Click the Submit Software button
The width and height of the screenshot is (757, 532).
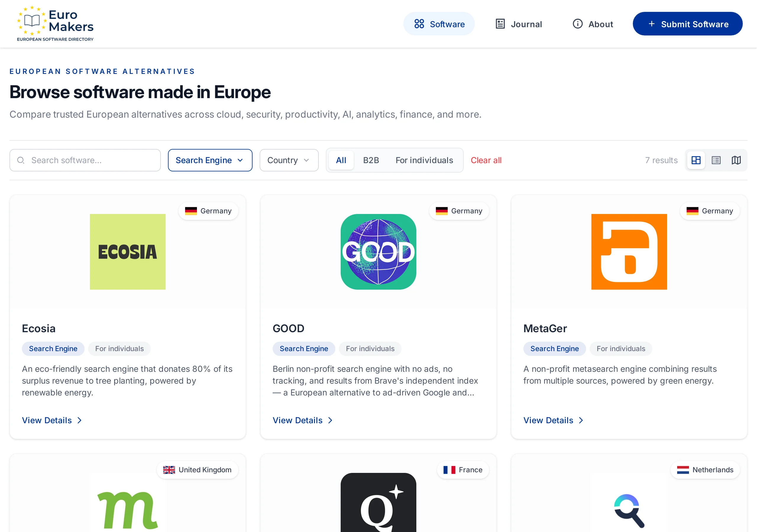688,24
